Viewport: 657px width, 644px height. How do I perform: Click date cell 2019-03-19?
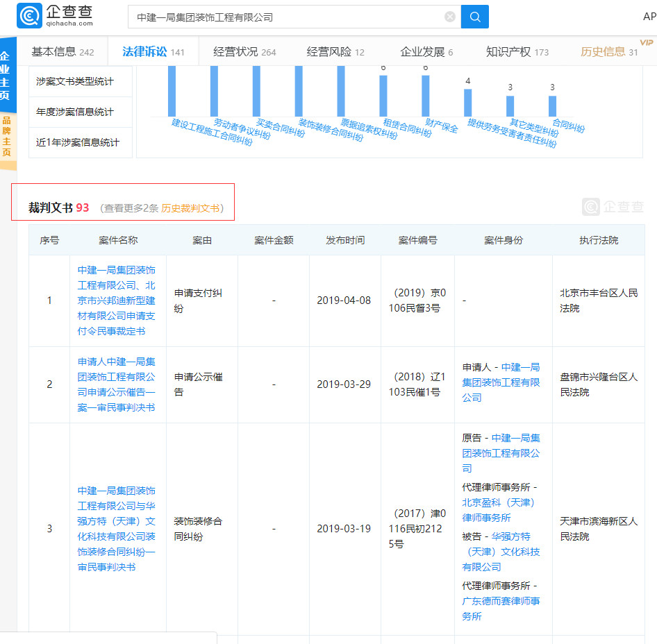344,528
